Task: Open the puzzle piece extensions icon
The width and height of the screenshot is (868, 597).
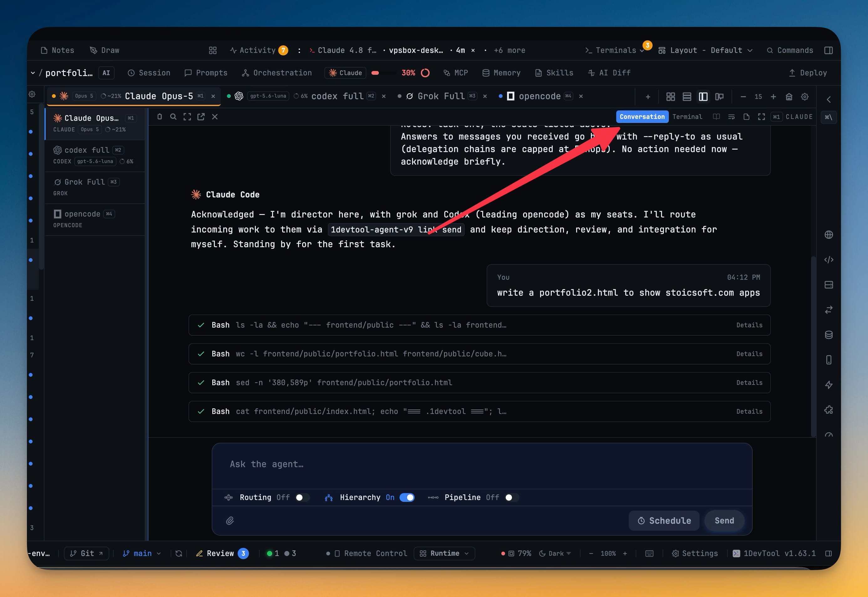Action: coord(828,410)
